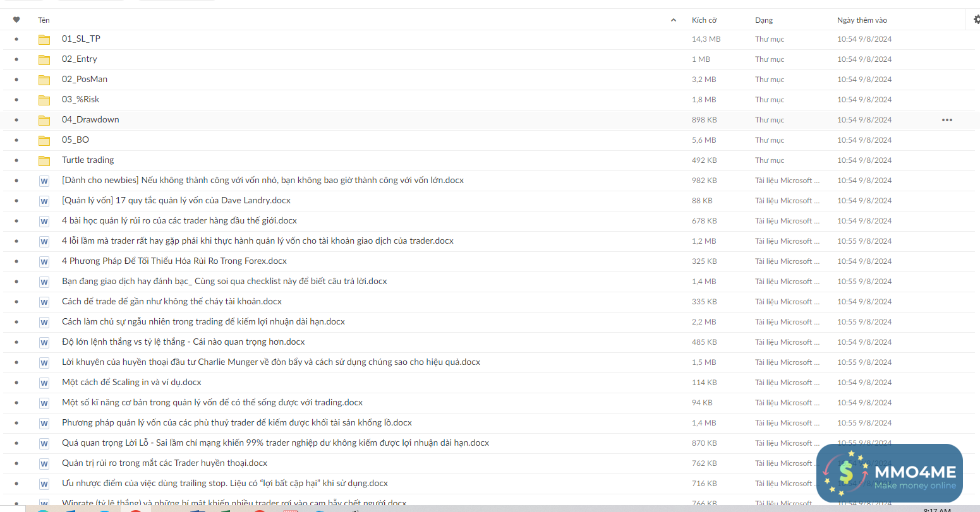Click Word icon of 'Bạn đang giao dịch hay đánh bạc' file
980x512 pixels.
(44, 282)
